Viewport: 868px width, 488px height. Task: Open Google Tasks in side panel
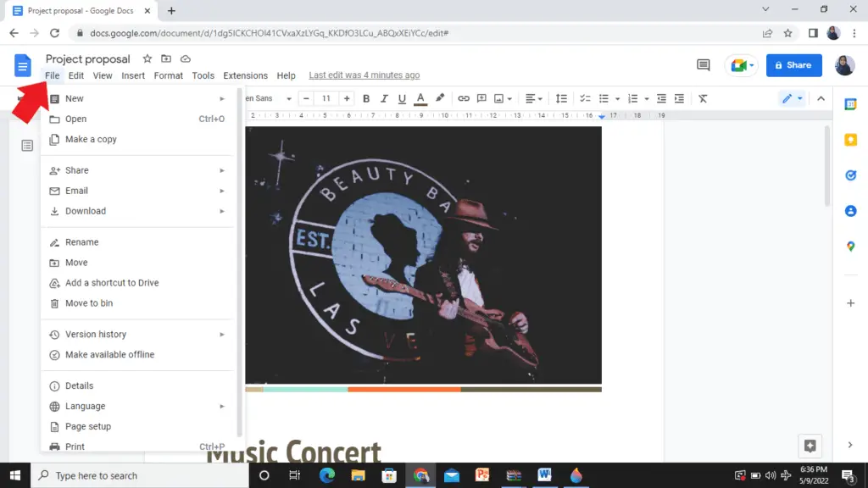[851, 175]
